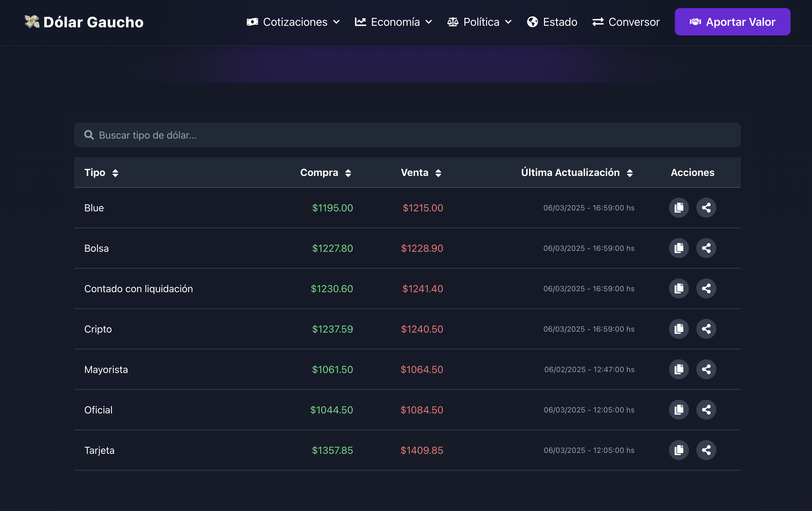This screenshot has width=812, height=511.
Task: Click the $1240.50 Venta value
Action: pos(422,329)
